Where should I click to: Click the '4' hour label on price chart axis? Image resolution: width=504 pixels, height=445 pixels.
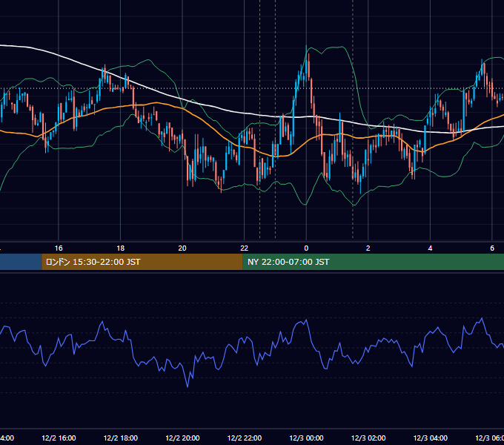click(430, 248)
